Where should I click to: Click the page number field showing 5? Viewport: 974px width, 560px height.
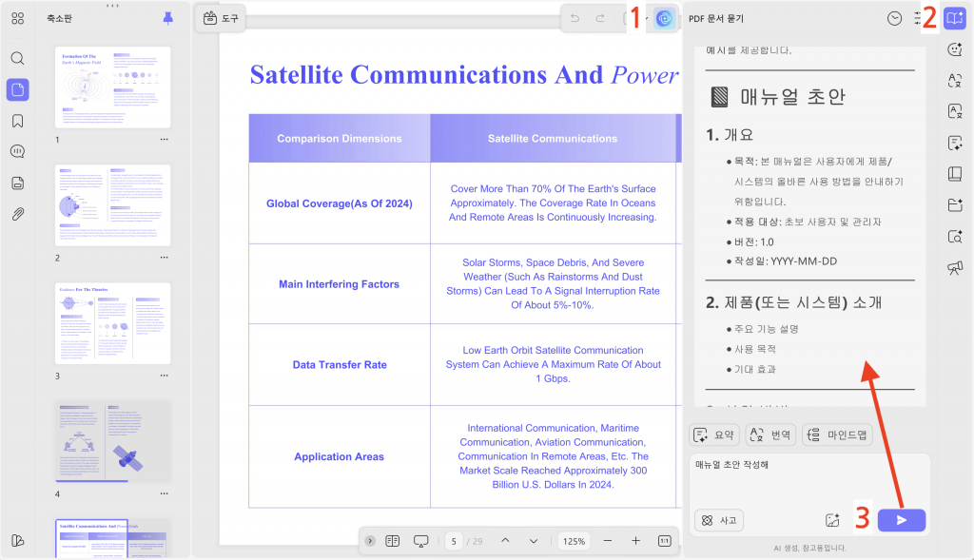454,541
